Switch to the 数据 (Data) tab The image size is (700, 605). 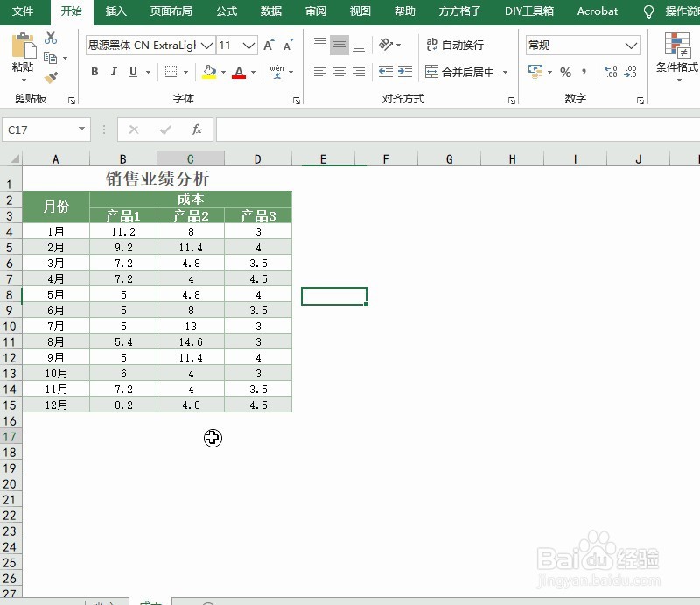coord(271,11)
